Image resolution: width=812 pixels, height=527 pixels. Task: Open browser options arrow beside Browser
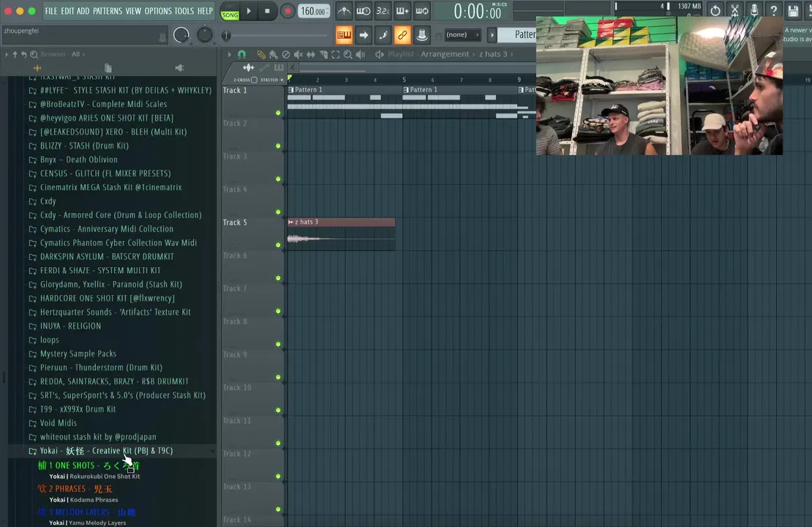click(6, 54)
